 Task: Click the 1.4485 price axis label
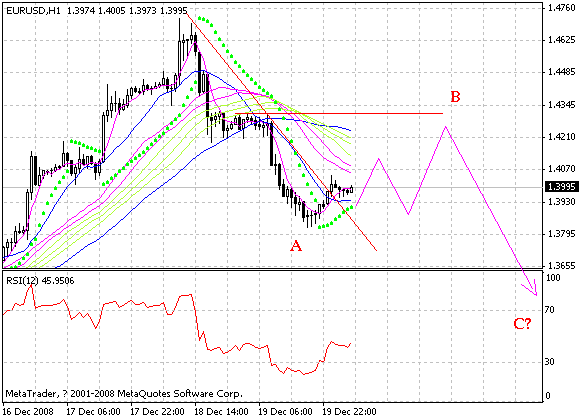coord(562,72)
